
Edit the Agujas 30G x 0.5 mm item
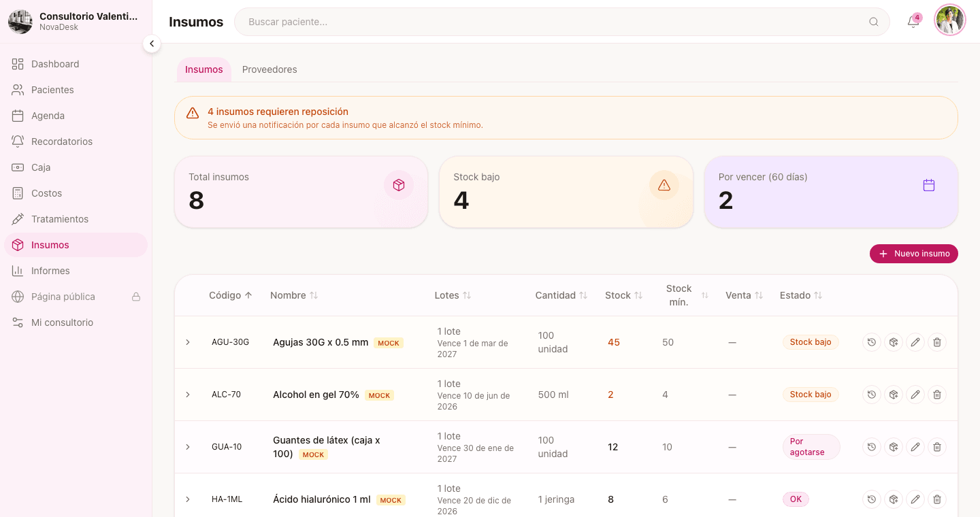click(915, 342)
